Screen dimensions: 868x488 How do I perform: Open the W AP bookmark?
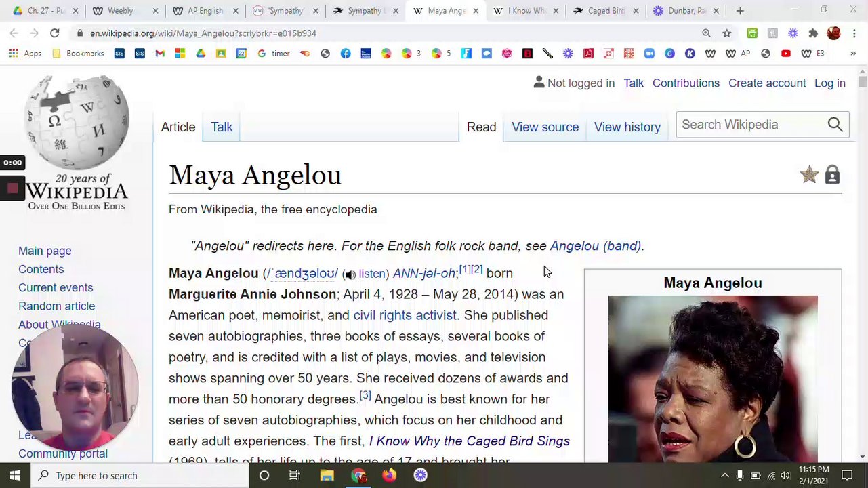click(738, 54)
